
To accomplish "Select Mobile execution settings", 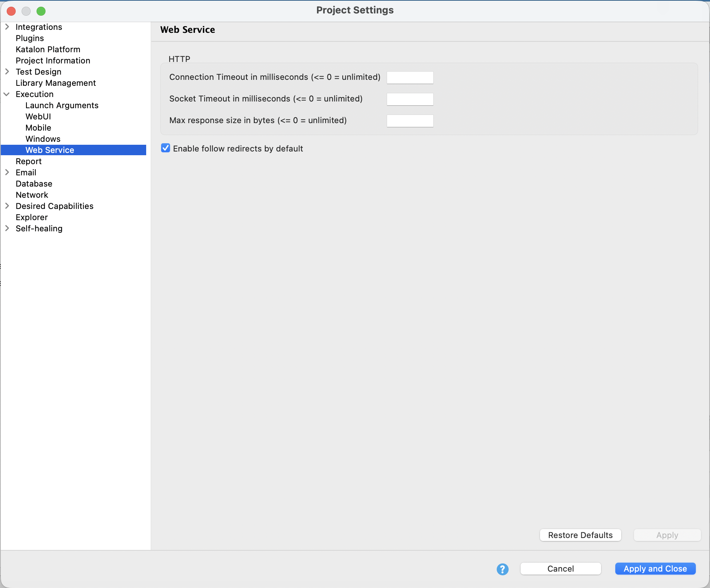I will [38, 128].
